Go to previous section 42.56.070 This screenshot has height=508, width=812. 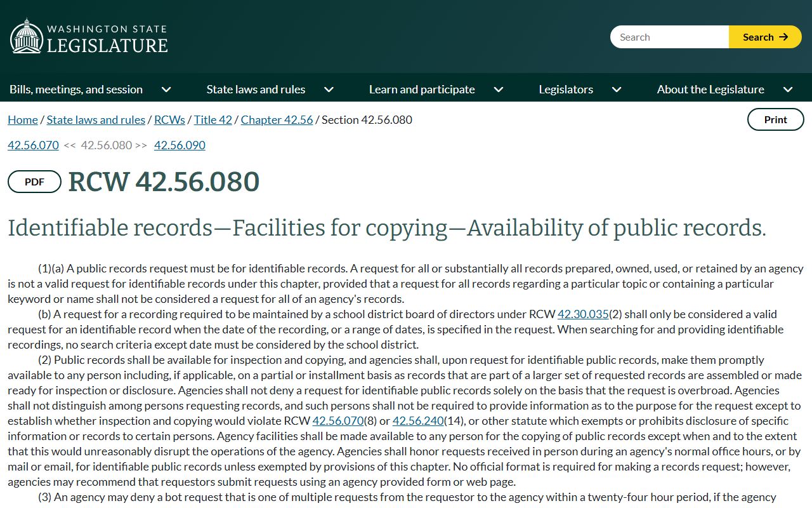tap(33, 145)
